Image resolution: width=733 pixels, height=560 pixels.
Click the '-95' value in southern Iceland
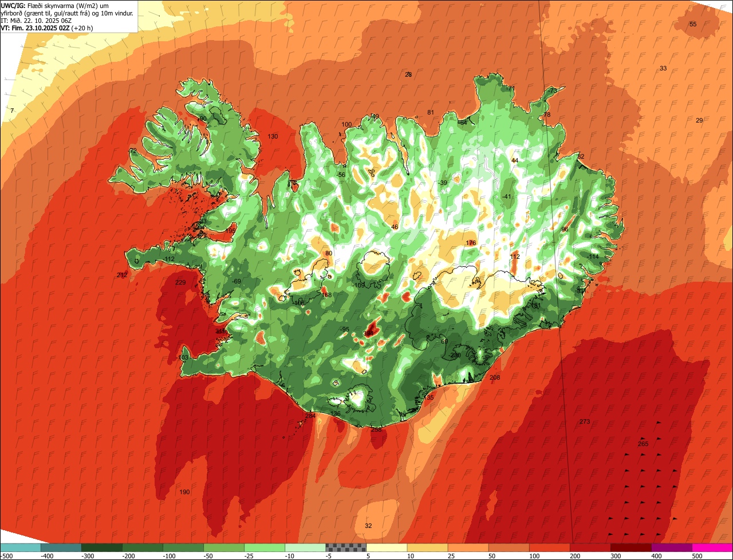click(345, 329)
